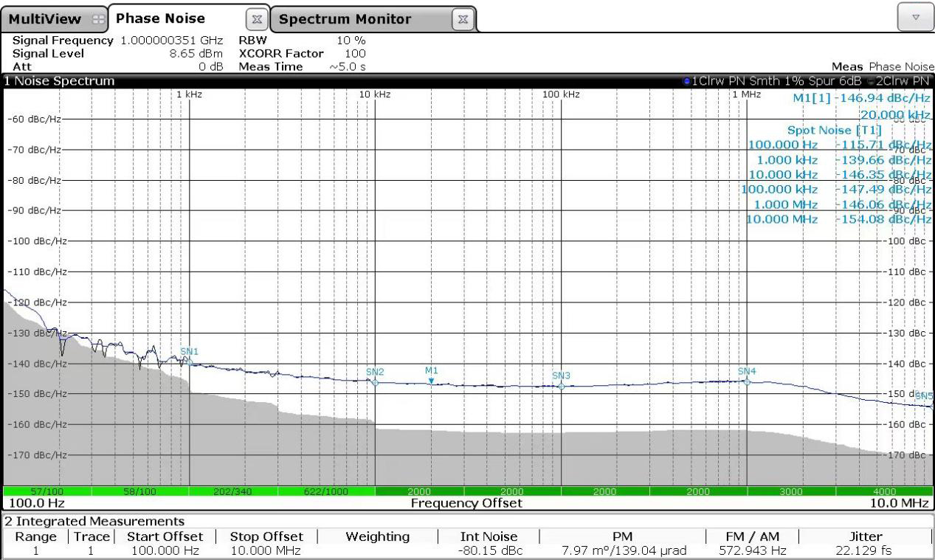Viewport: 935px width, 560px height.
Task: Click the 622/1000 averaging progress segment
Action: pyautogui.click(x=327, y=491)
